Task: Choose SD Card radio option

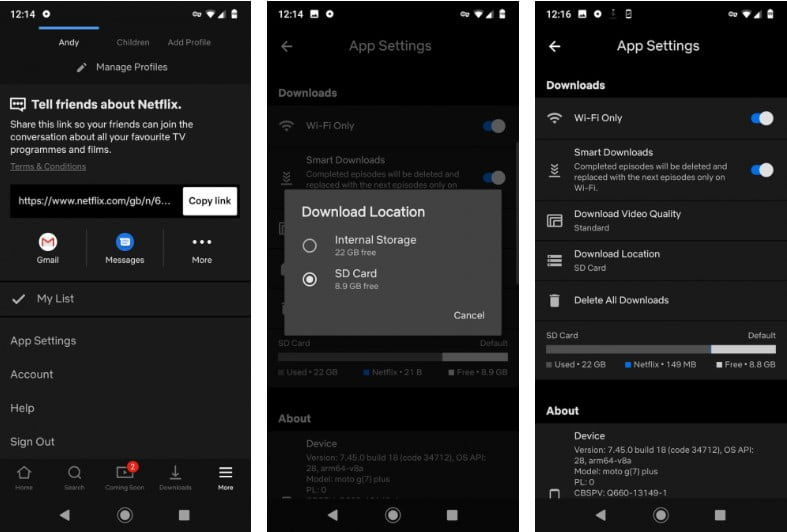Action: pos(310,279)
